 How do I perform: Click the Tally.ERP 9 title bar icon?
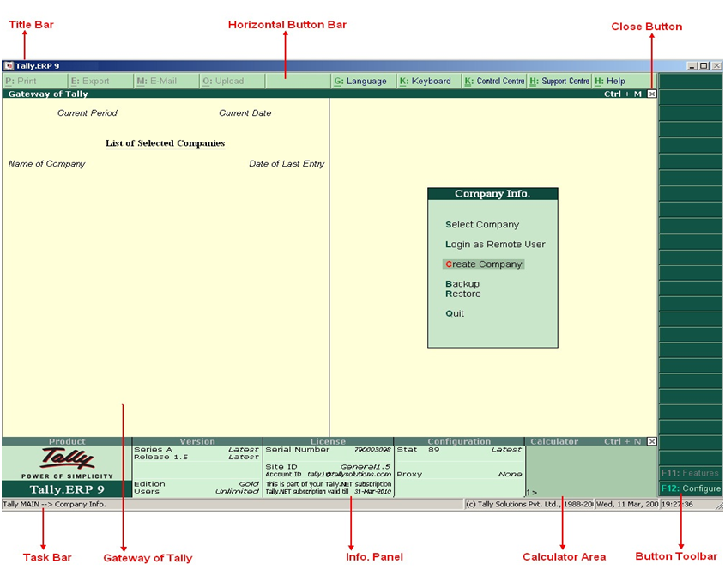(x=9, y=66)
